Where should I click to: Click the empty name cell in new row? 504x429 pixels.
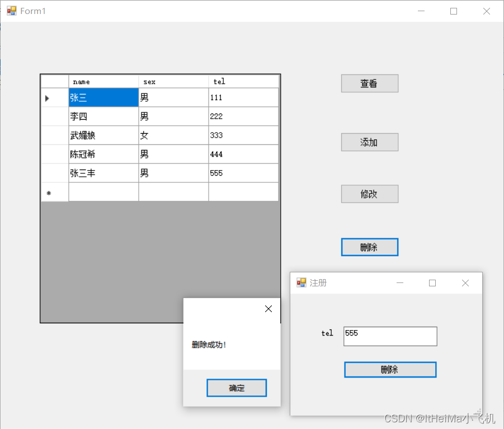pyautogui.click(x=103, y=192)
